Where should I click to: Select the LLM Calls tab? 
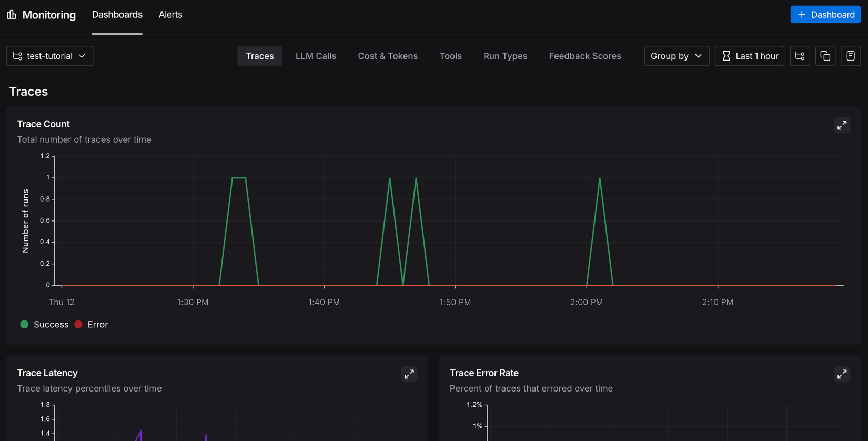click(316, 56)
